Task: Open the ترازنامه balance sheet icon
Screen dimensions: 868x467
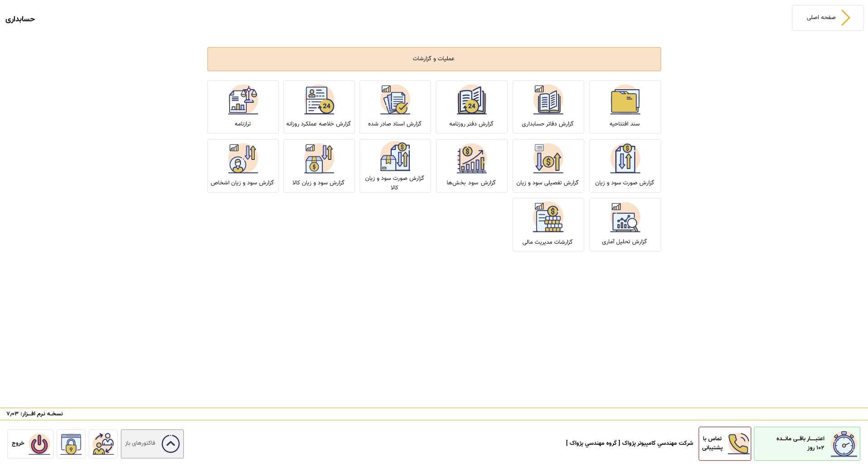Action: click(243, 100)
